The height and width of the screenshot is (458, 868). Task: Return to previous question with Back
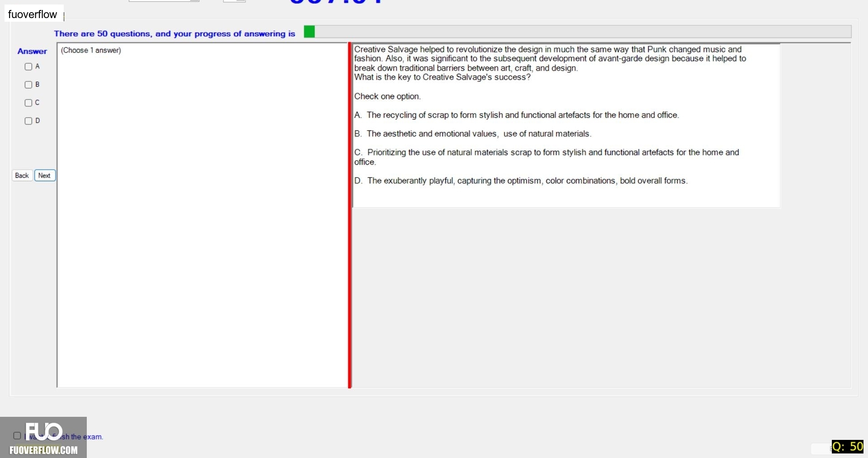pyautogui.click(x=22, y=176)
